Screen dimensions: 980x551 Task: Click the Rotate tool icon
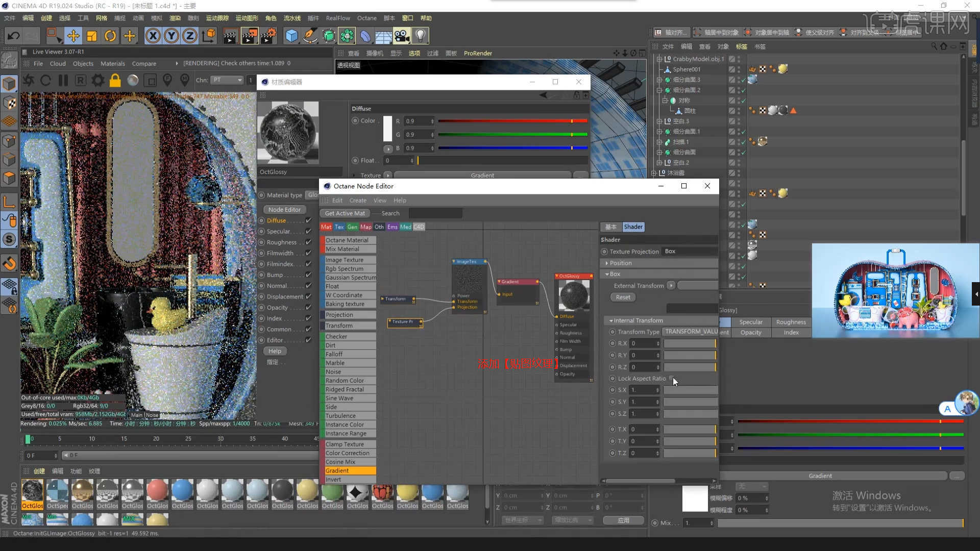110,36
